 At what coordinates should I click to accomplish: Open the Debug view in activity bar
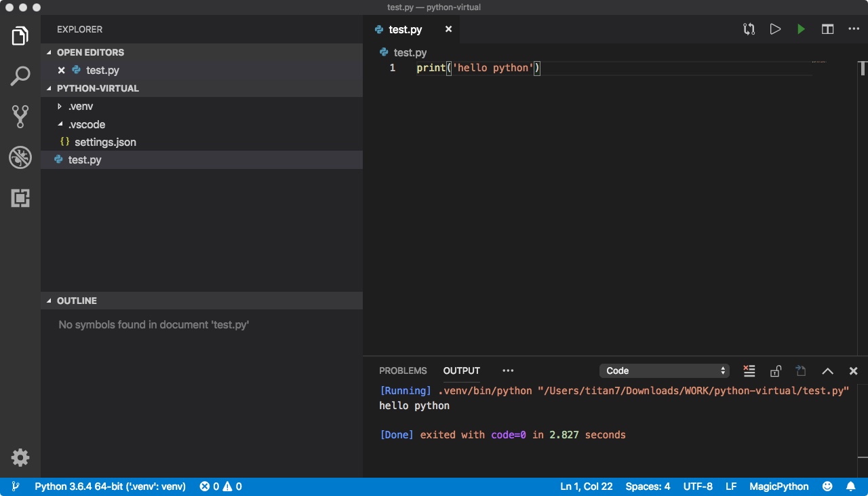point(20,157)
